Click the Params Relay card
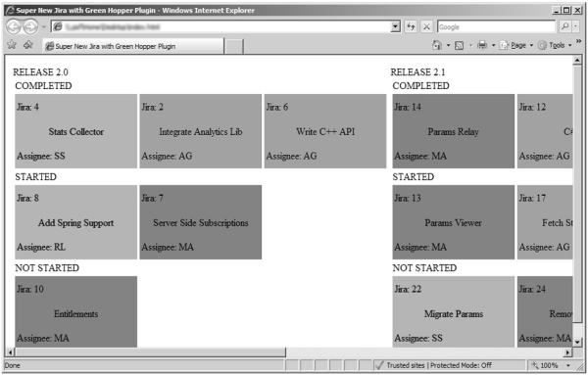This screenshot has width=588, height=375. coord(454,131)
